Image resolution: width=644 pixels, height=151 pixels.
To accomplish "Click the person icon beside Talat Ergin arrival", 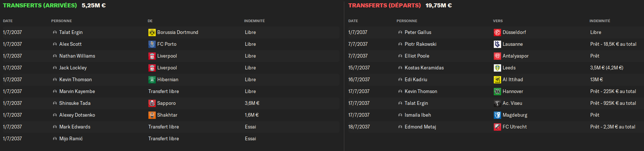I will [55, 32].
